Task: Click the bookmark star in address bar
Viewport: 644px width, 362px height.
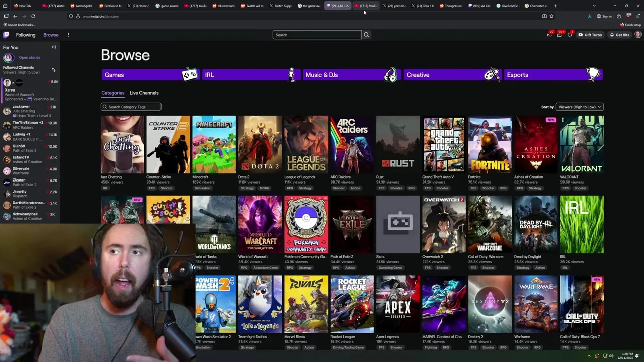Action: 551,16
